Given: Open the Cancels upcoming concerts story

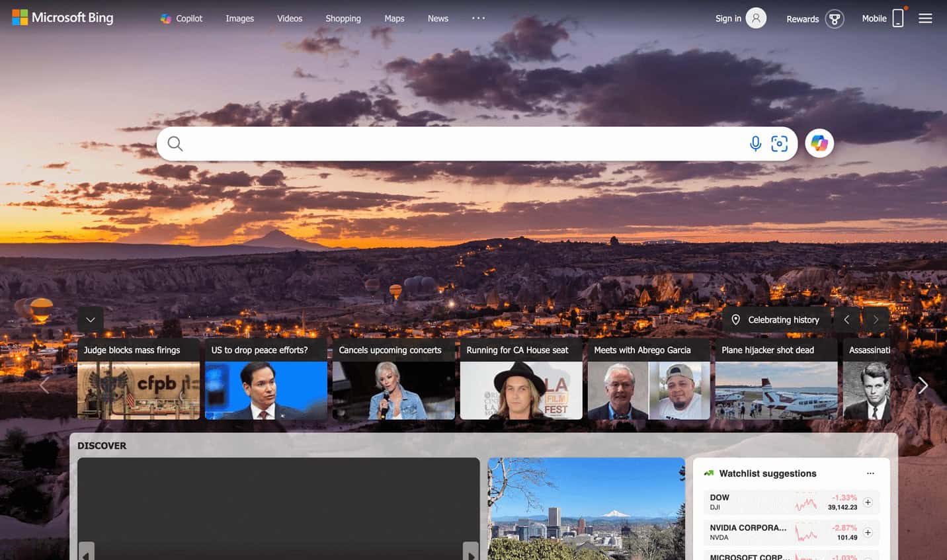Looking at the screenshot, I should [x=393, y=379].
